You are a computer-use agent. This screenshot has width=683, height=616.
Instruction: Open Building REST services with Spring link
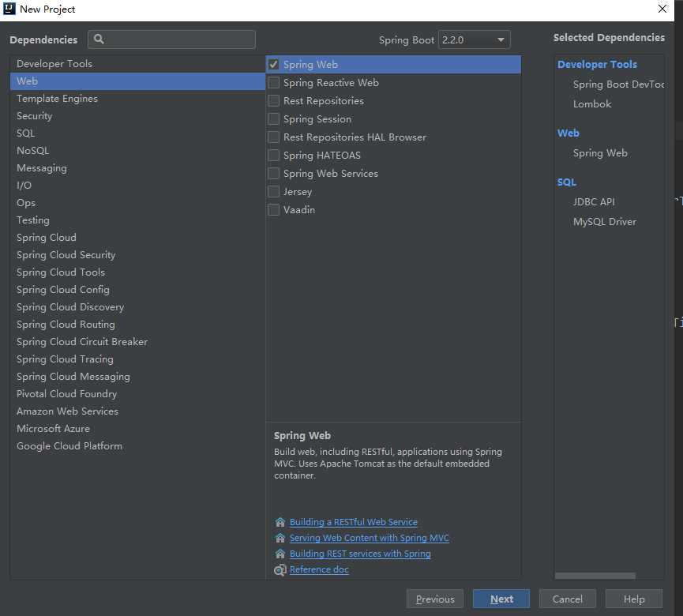coord(360,554)
